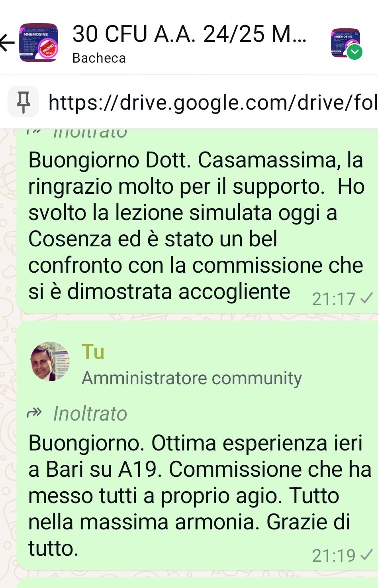Viewport: 378px width, 588px height.
Task: Tap the Amministratore community label
Action: pyautogui.click(x=192, y=378)
